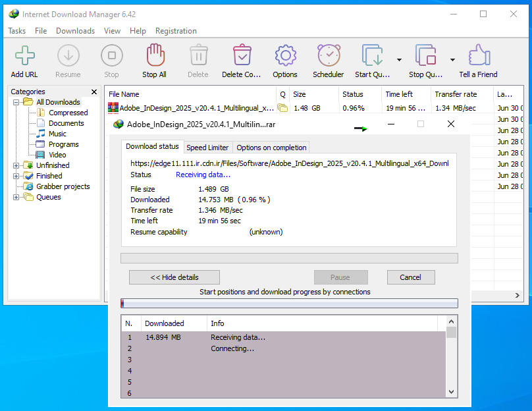
Task: Click the Downloaded column header in connections
Action: tap(174, 323)
